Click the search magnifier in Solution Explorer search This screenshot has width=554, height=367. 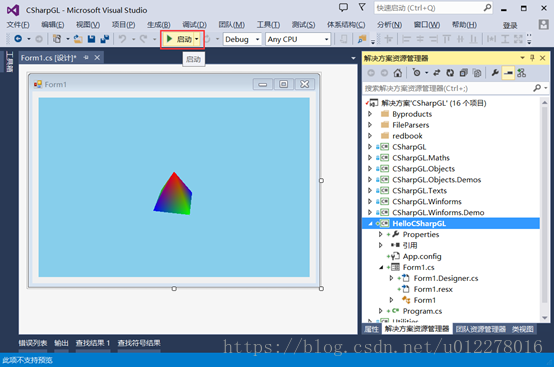pyautogui.click(x=537, y=88)
